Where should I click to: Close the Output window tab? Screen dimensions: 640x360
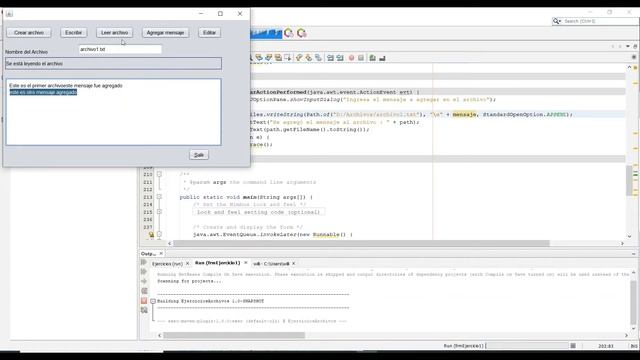pyautogui.click(x=161, y=253)
